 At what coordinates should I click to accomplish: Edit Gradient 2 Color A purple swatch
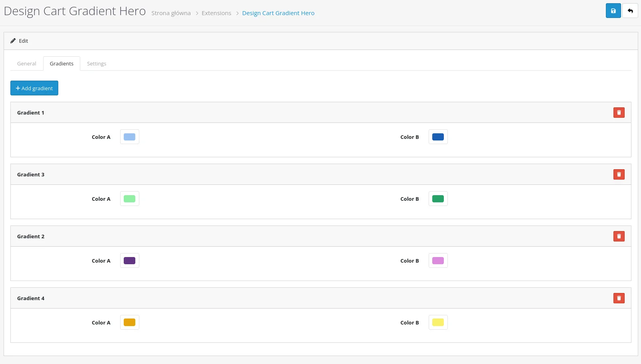tap(129, 261)
